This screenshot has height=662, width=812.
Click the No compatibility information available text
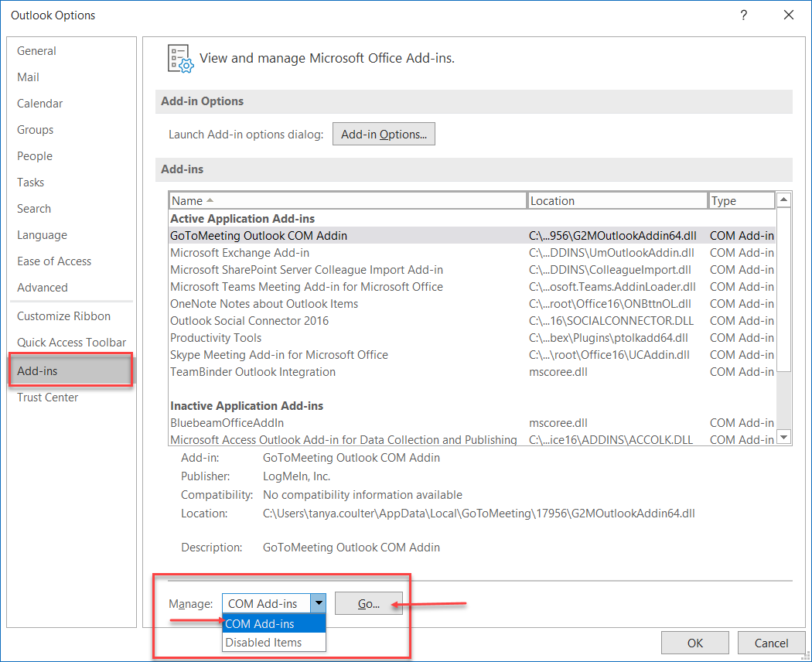[x=363, y=495]
